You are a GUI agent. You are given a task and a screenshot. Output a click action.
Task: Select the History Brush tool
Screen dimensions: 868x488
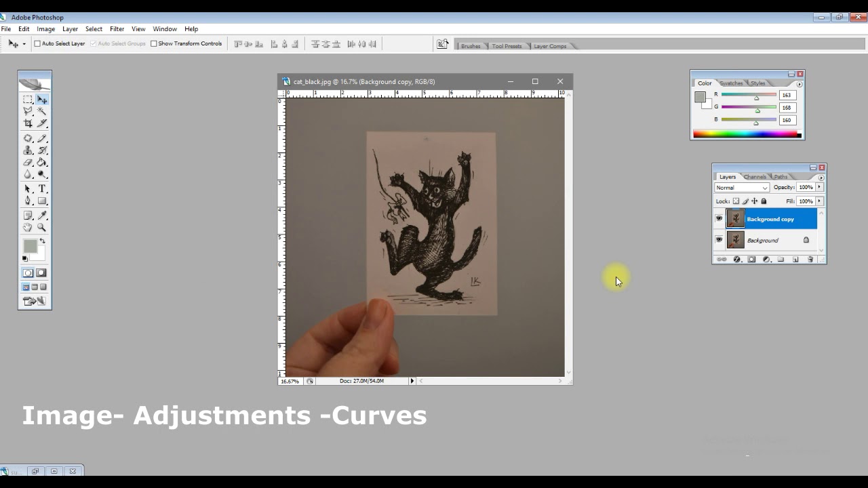(x=42, y=150)
